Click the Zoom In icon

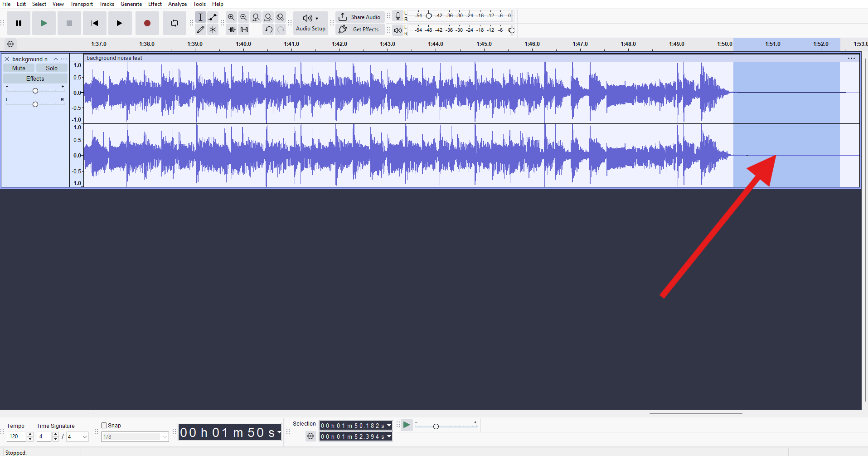[x=231, y=17]
